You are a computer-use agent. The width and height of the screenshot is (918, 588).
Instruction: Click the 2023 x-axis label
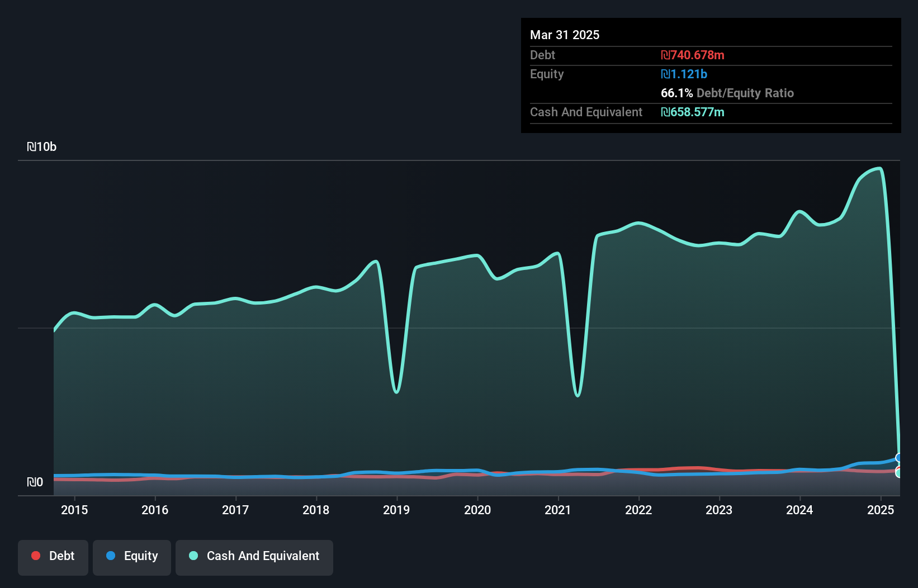(719, 510)
